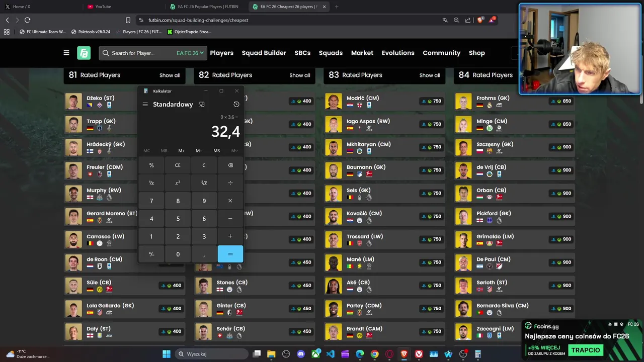This screenshot has width=644, height=362.
Task: Click the calculator multiply key
Action: point(230,201)
